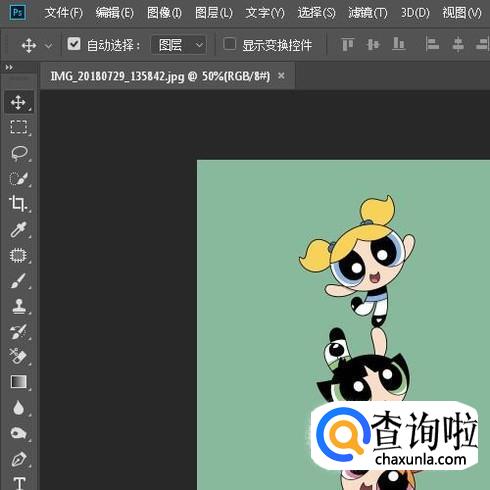Select the Quick Selection tool
This screenshot has height=490, width=490.
19,178
